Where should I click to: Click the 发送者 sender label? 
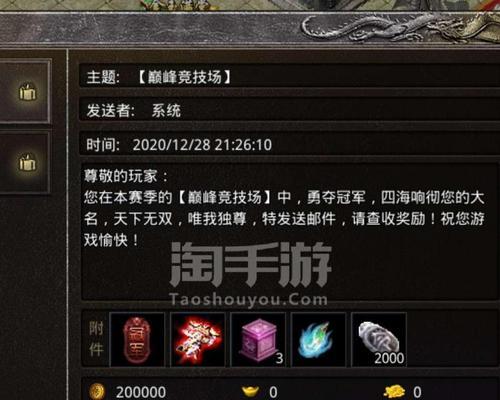pyautogui.click(x=110, y=111)
